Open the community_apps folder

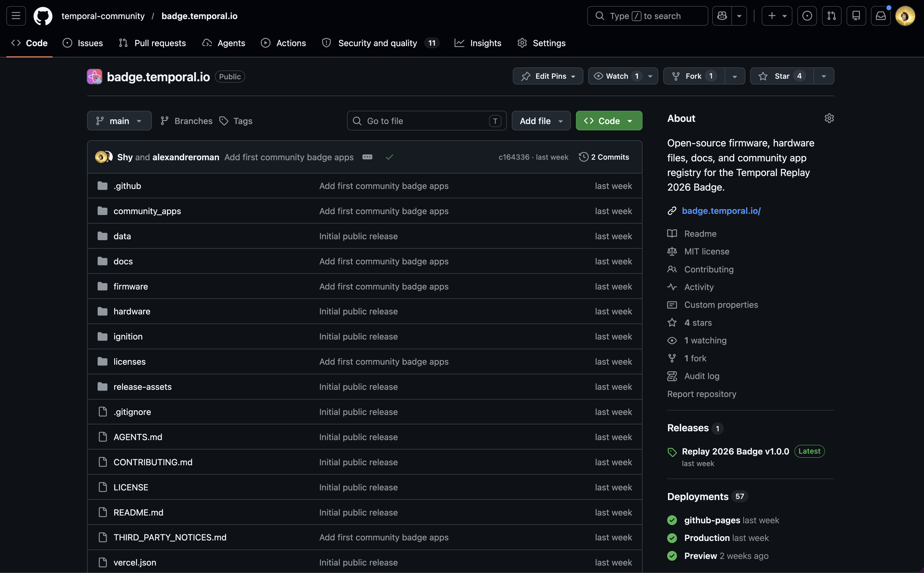click(x=147, y=211)
